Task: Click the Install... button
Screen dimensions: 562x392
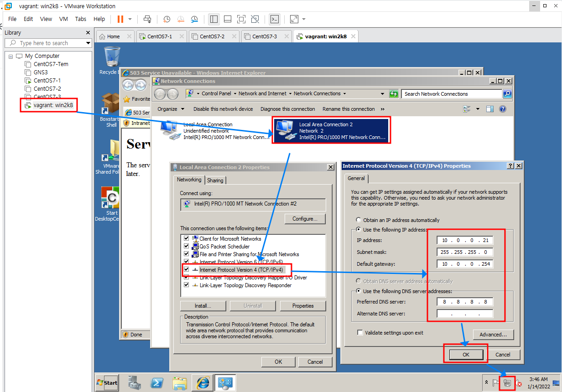Action: pyautogui.click(x=203, y=306)
